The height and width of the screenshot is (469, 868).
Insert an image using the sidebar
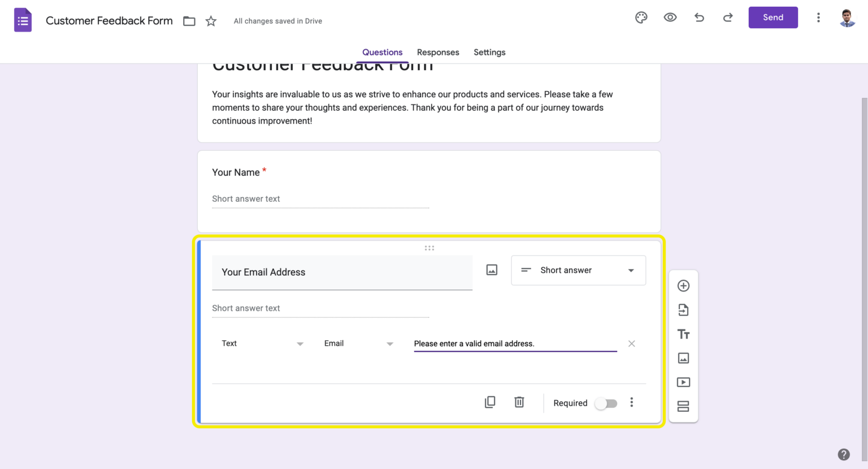point(683,358)
